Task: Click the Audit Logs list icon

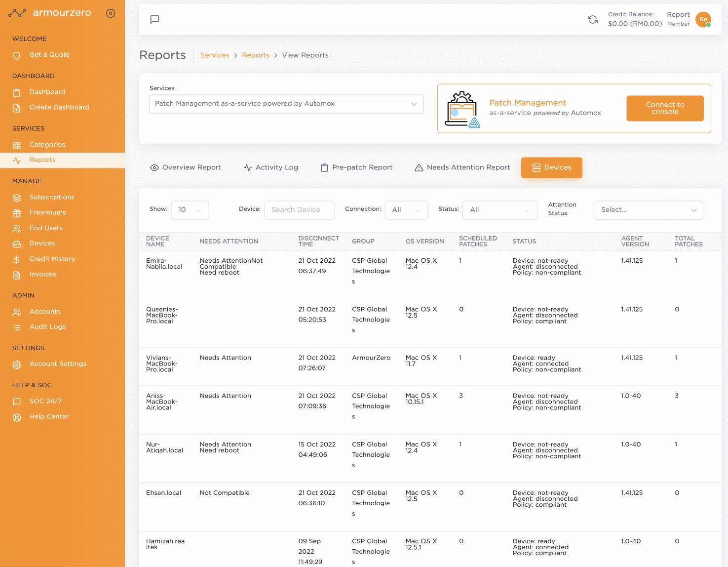Action: point(17,327)
